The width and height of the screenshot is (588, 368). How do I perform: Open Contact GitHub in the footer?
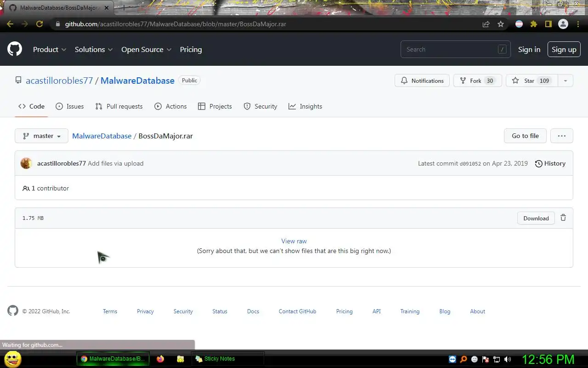297,311
